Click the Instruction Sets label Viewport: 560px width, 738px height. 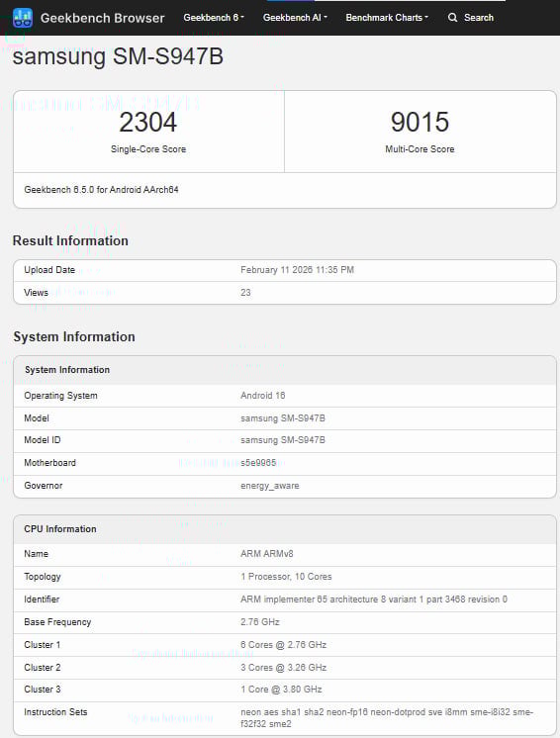pos(55,712)
